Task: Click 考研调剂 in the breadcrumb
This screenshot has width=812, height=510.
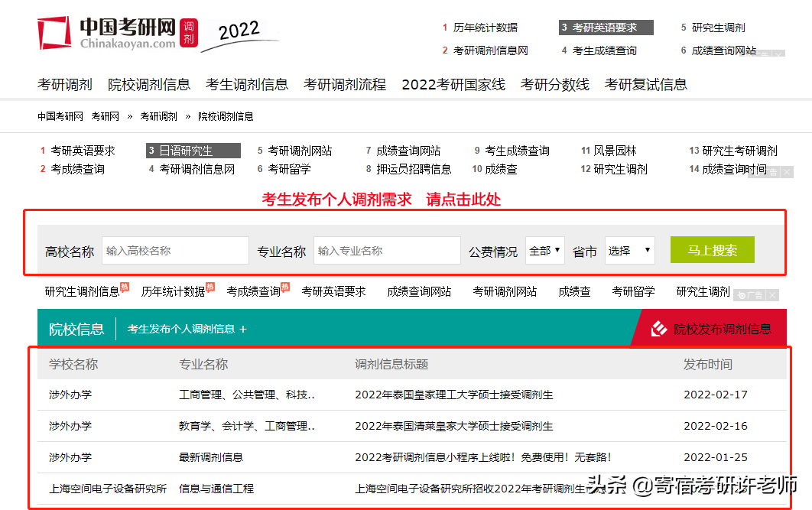Action: 158,116
